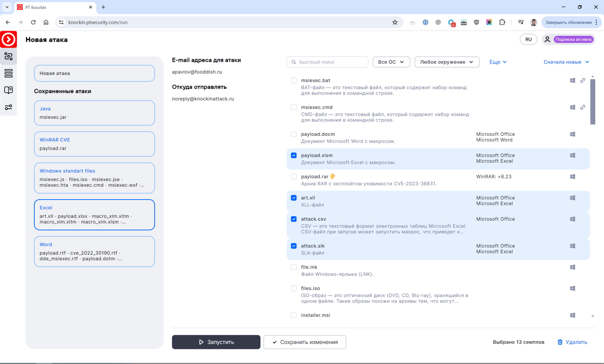Uncheck the art.xll sample checkbox
Screen dimensions: 604x364
click(x=294, y=198)
